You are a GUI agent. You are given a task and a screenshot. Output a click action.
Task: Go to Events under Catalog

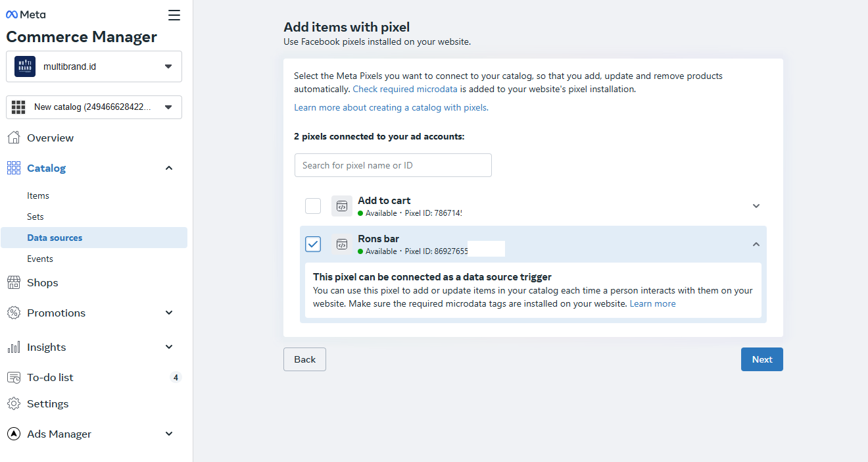click(40, 259)
